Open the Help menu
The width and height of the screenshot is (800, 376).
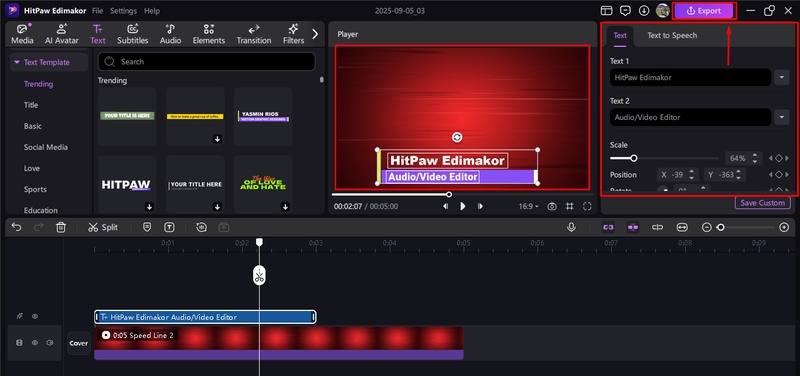[x=152, y=11]
